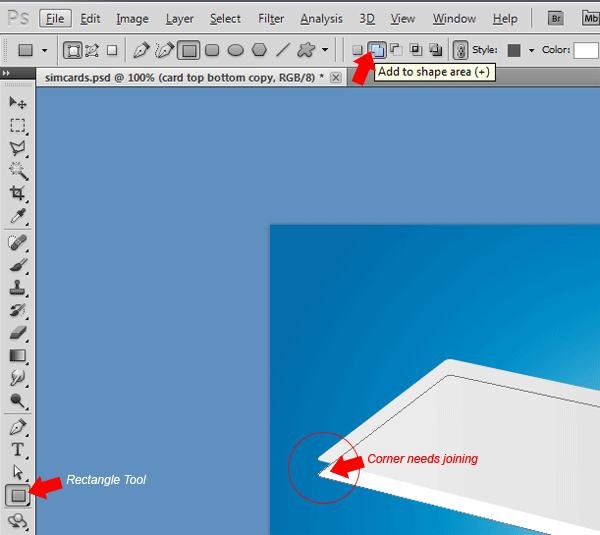This screenshot has width=600, height=535.
Task: Select the Crop tool
Action: [18, 193]
